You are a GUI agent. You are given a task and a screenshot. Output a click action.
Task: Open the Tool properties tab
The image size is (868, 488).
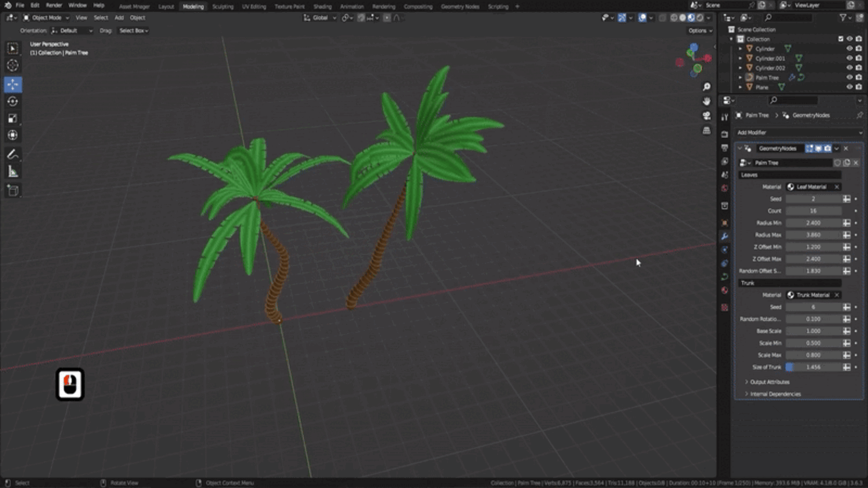pos(724,117)
